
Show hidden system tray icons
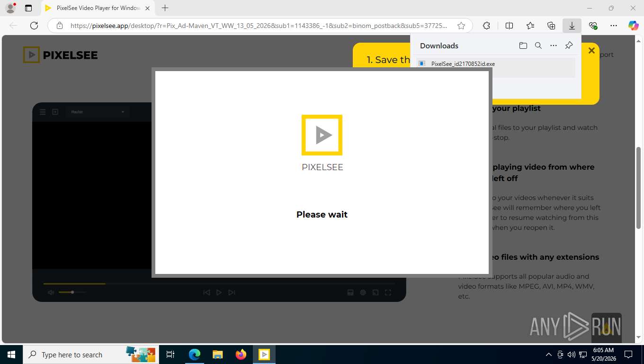click(549, 355)
